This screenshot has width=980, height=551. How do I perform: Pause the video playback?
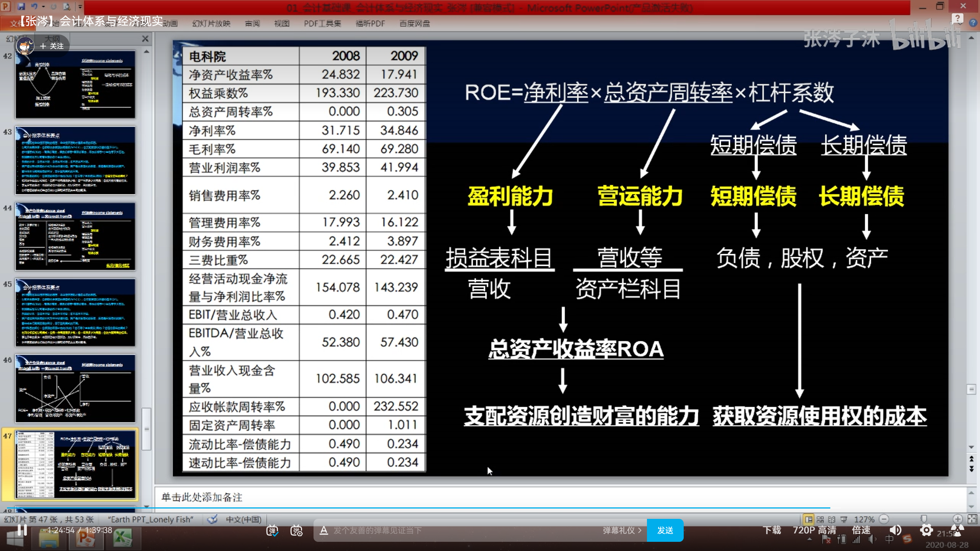[x=22, y=530]
